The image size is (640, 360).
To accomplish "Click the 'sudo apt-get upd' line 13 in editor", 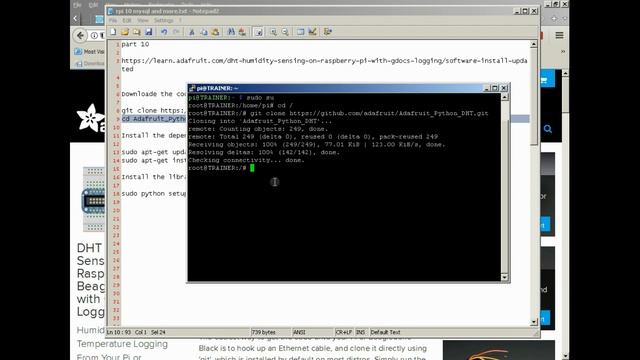I will 153,152.
